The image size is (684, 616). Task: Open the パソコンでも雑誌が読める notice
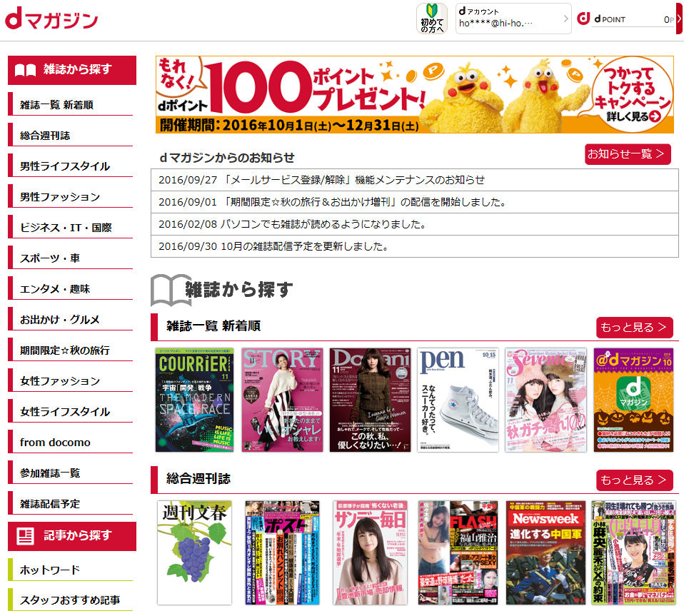(414, 224)
